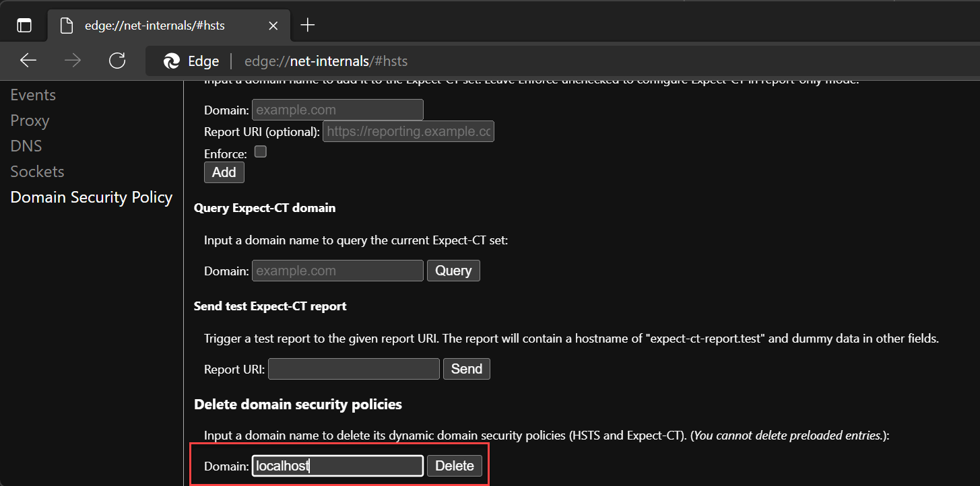Open a new tab with plus icon
The image size is (980, 486).
tap(307, 26)
